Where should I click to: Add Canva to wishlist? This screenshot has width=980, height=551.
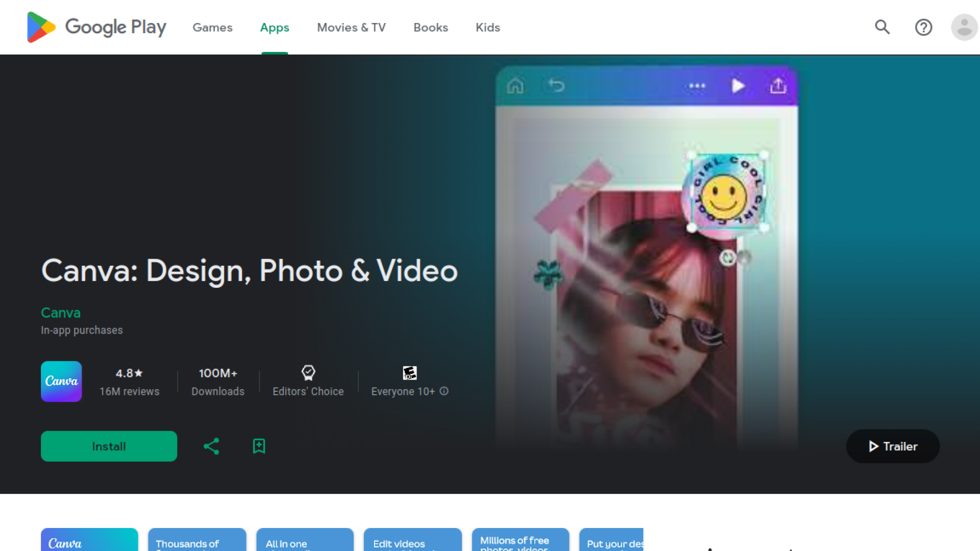click(259, 446)
